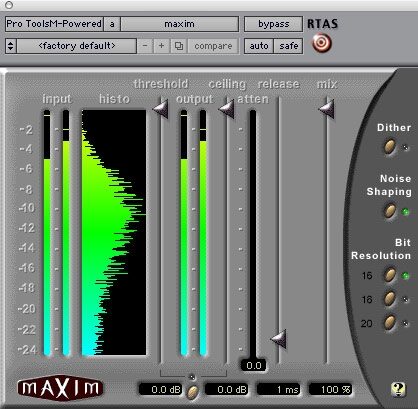
Task: Click the attenuation meter bar
Action: tap(253, 235)
